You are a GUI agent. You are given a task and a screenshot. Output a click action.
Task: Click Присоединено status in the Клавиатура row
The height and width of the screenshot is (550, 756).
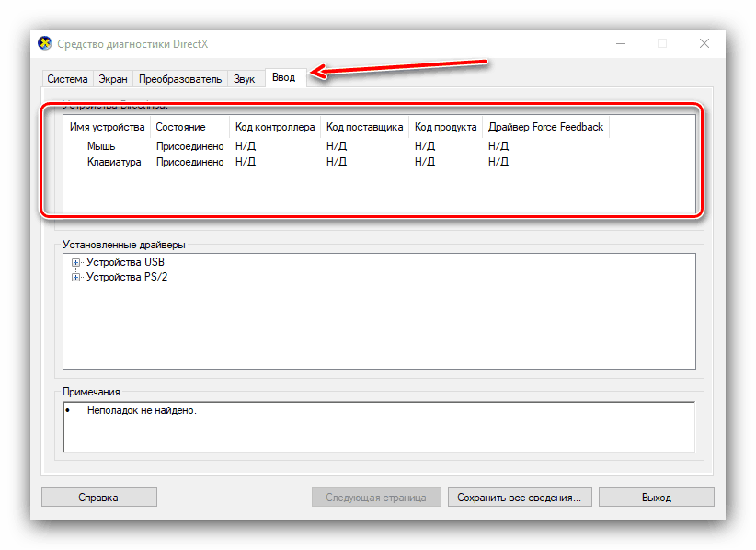(190, 162)
